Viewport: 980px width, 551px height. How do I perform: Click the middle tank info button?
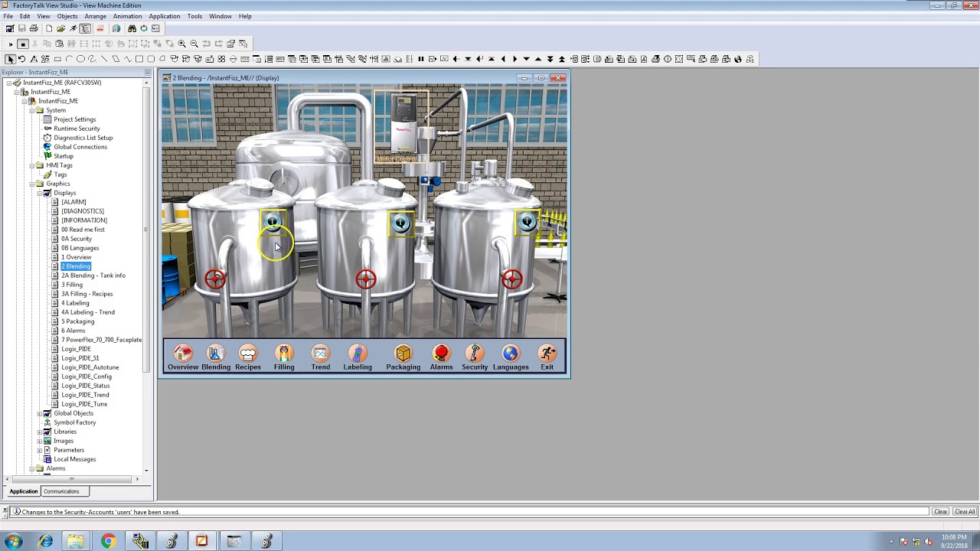pos(400,223)
